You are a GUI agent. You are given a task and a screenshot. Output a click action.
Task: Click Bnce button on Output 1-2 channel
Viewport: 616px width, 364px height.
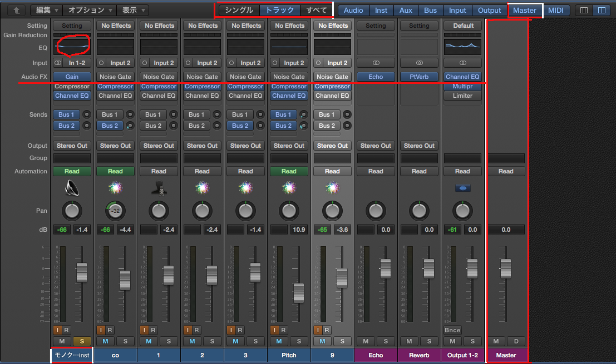[x=452, y=330]
